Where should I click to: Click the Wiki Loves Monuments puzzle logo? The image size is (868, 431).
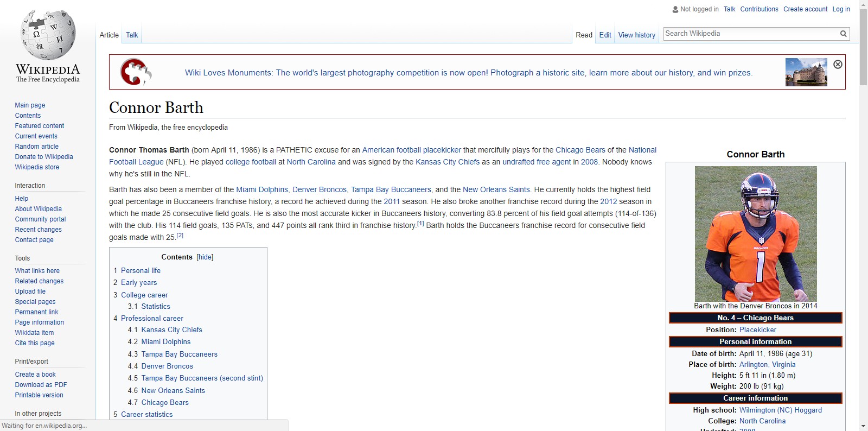coord(136,72)
